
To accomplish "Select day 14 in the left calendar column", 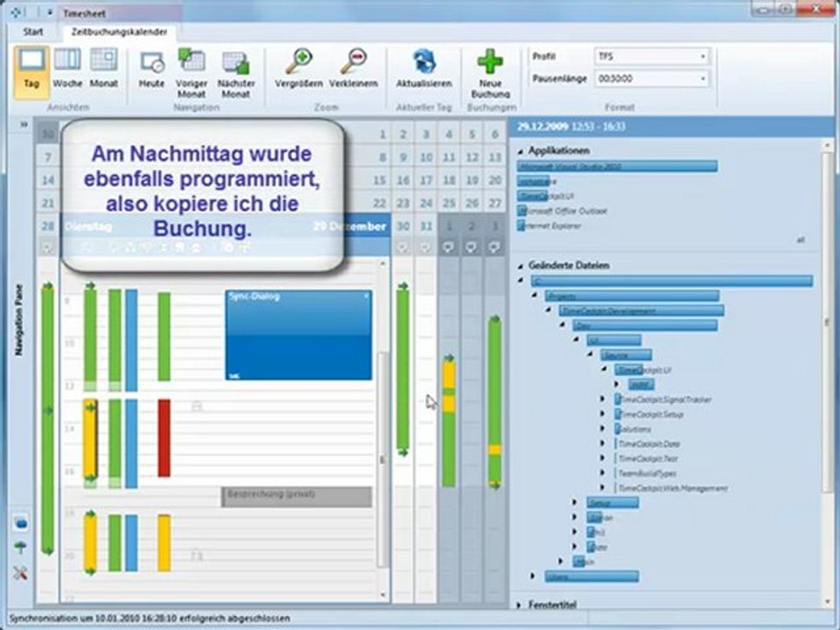I will (x=47, y=180).
